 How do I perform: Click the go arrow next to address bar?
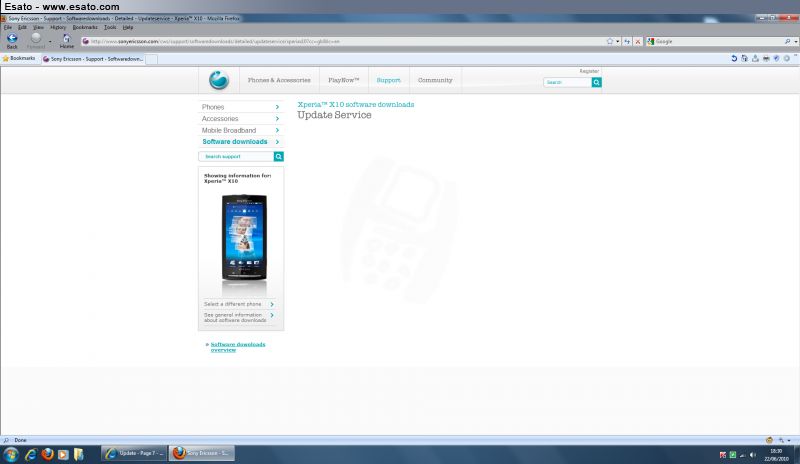[x=627, y=41]
